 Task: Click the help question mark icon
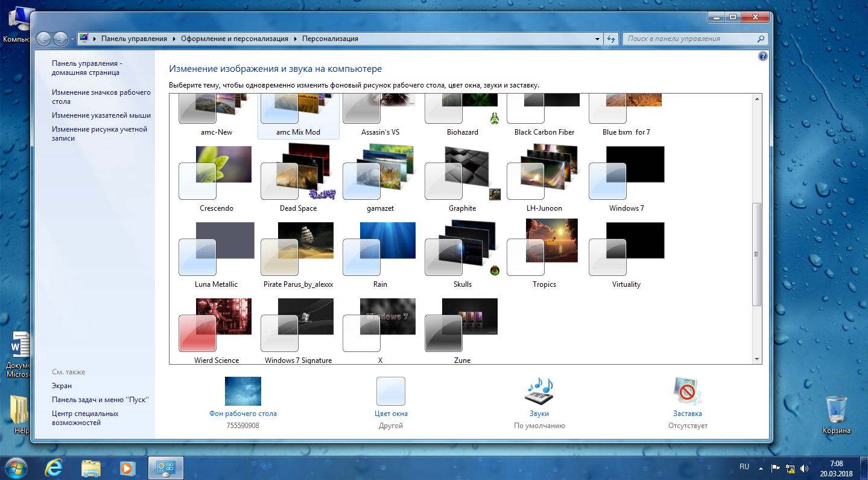[x=762, y=56]
